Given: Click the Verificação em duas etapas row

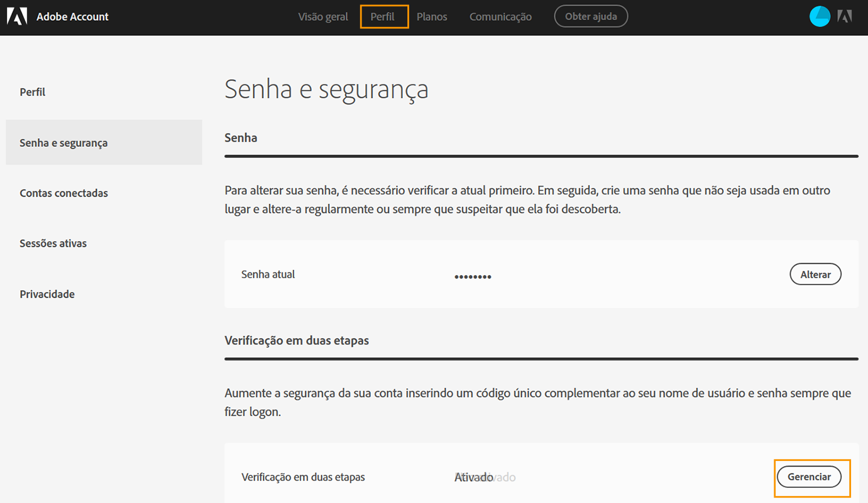Looking at the screenshot, I should pos(303,477).
